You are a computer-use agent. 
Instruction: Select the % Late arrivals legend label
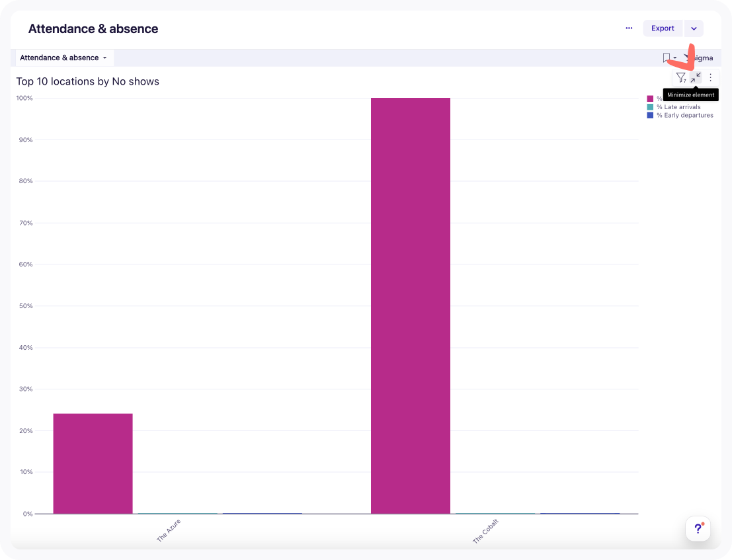point(679,107)
